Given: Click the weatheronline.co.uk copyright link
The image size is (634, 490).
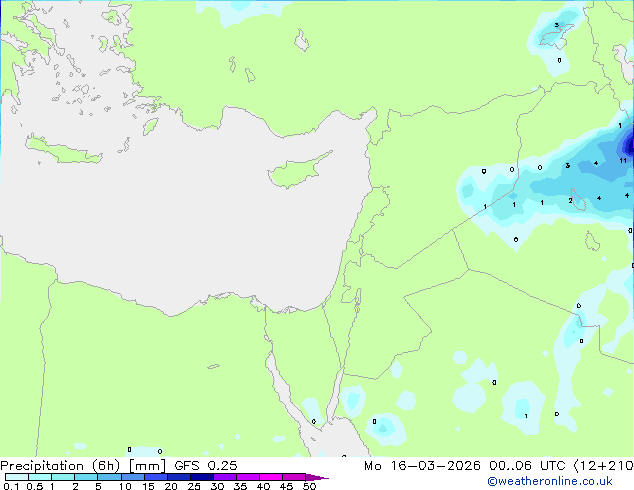Looking at the screenshot, I should [x=550, y=481].
